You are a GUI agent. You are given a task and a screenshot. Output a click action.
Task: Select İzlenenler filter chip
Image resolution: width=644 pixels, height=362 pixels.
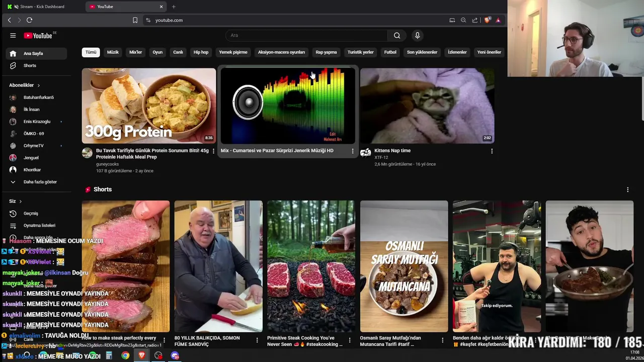pyautogui.click(x=457, y=52)
